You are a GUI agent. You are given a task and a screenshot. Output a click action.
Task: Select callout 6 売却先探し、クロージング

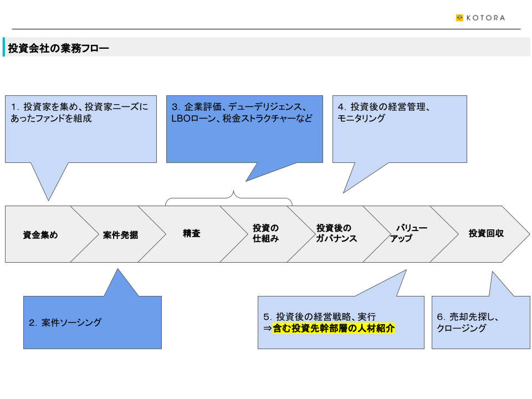(x=481, y=323)
